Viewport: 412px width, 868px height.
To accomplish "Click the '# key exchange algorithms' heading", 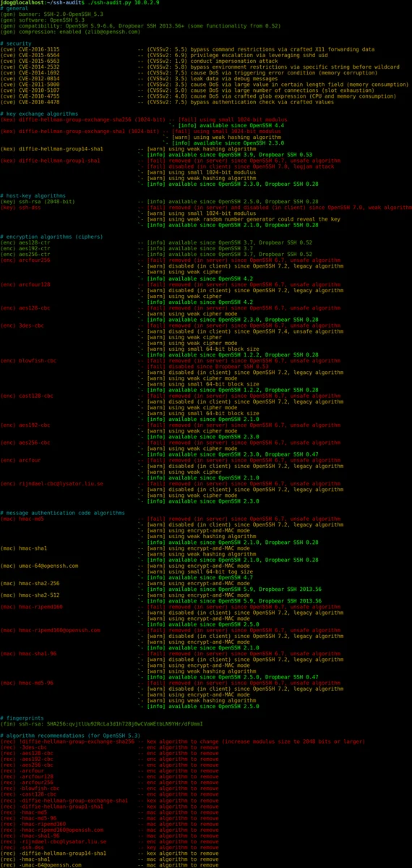I will [x=39, y=114].
